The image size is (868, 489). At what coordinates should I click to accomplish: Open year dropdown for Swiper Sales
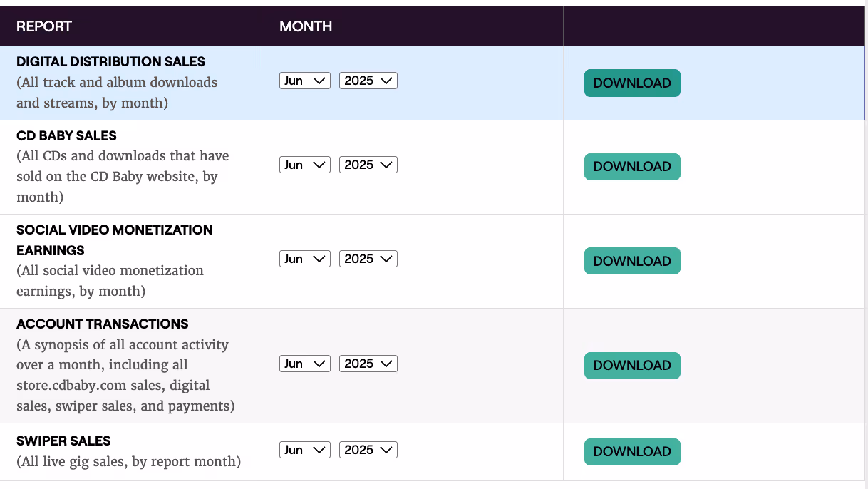(368, 450)
